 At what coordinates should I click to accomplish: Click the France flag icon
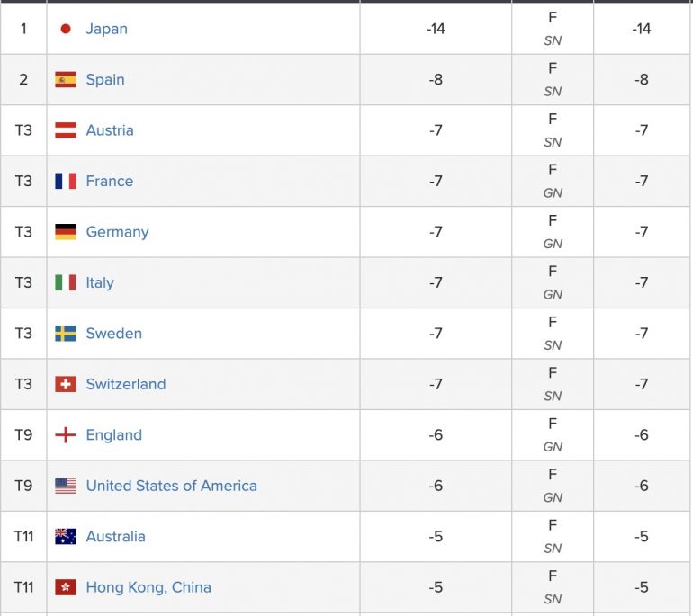pyautogui.click(x=66, y=181)
